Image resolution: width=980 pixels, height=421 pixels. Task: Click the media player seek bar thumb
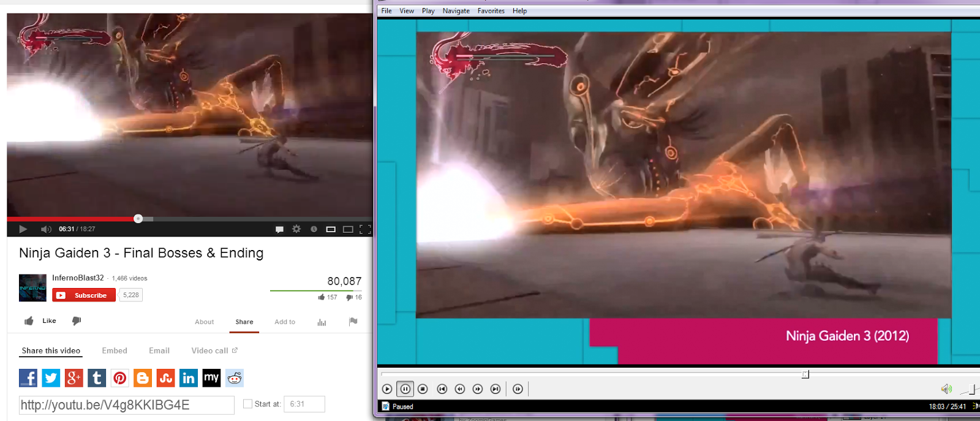point(805,374)
